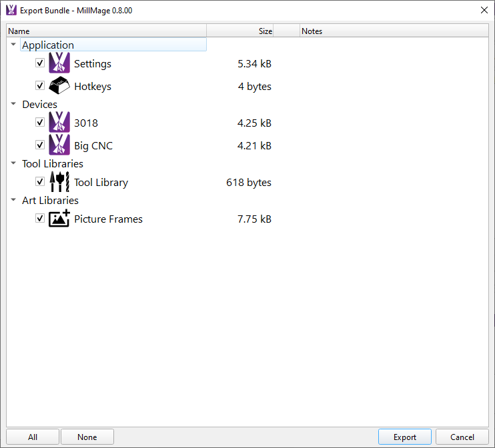Click the MillMage icon beside Big CNC

pyautogui.click(x=59, y=145)
